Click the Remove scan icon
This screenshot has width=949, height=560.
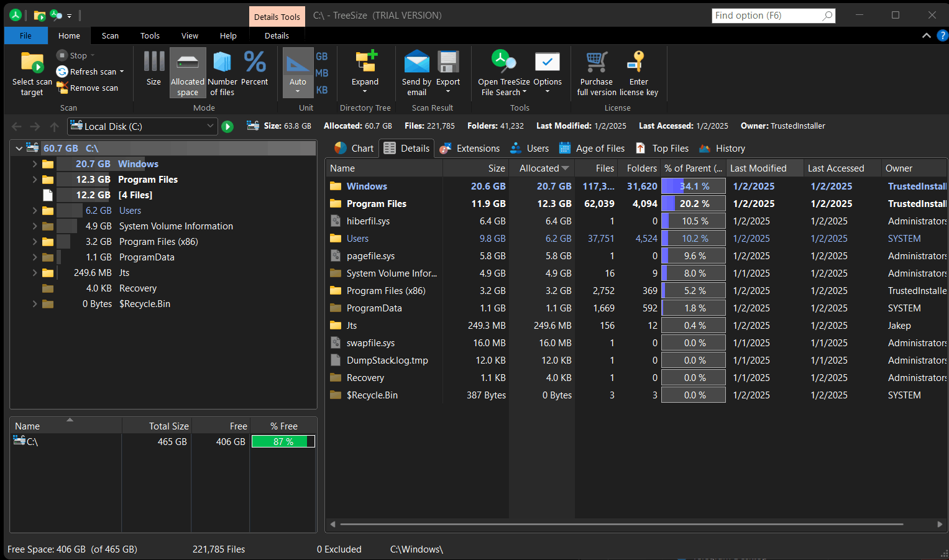click(x=62, y=88)
